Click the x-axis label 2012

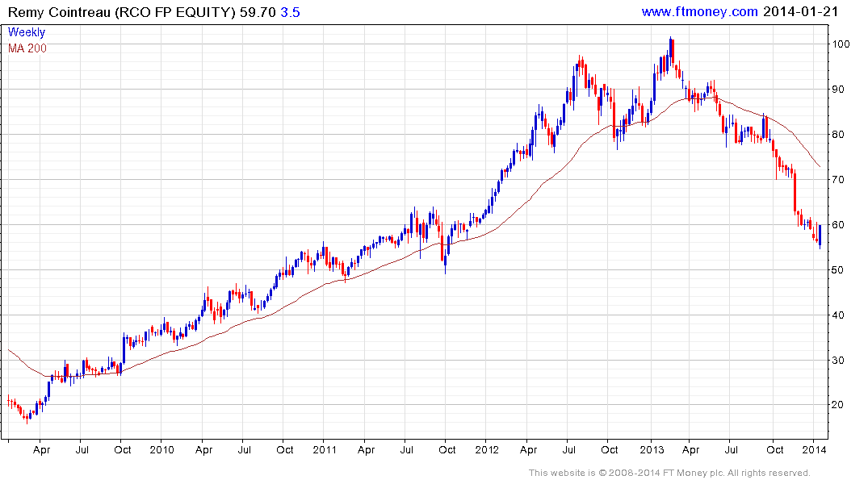pos(487,449)
